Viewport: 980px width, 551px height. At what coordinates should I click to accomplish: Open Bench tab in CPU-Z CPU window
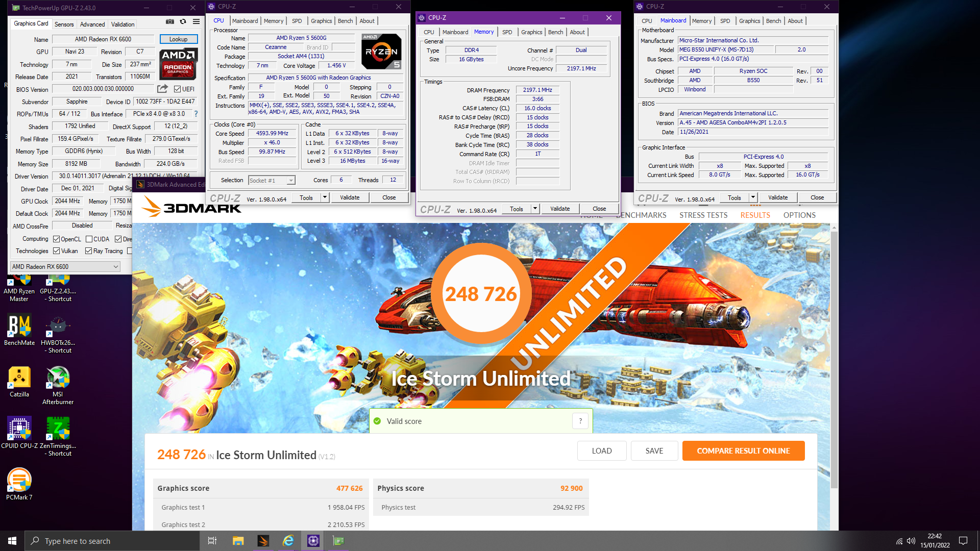point(346,21)
